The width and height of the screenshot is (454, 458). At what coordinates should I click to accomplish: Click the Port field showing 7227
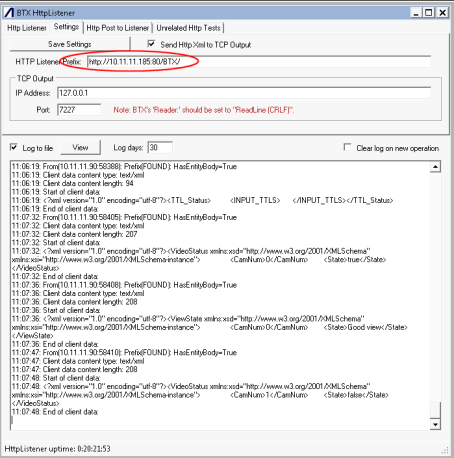point(79,110)
